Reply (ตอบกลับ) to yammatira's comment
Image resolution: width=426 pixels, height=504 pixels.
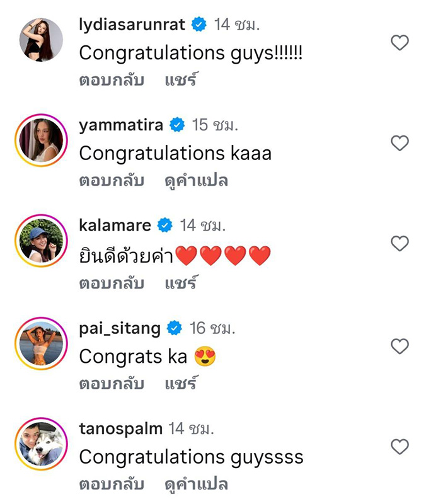pyautogui.click(x=112, y=180)
